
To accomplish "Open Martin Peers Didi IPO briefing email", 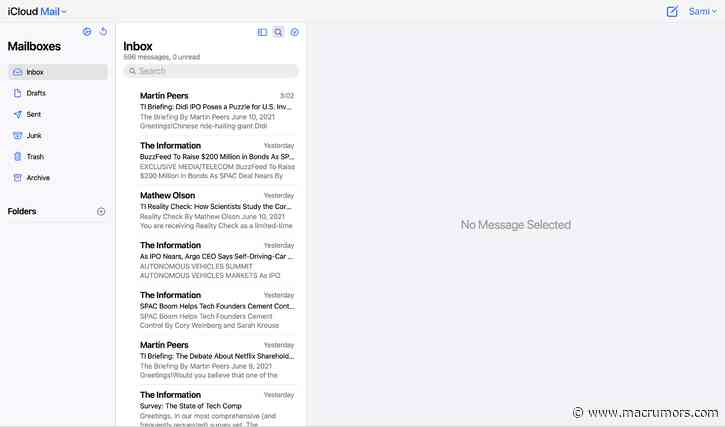I will (x=217, y=111).
